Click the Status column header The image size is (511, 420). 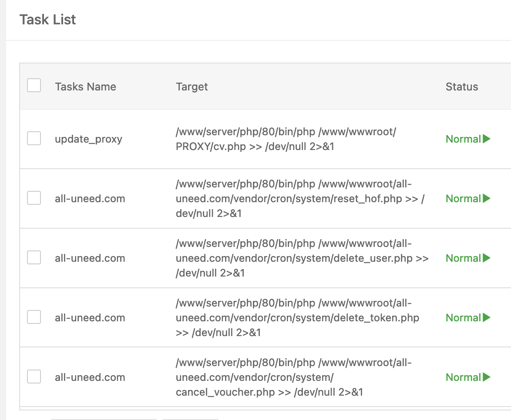[x=462, y=87]
